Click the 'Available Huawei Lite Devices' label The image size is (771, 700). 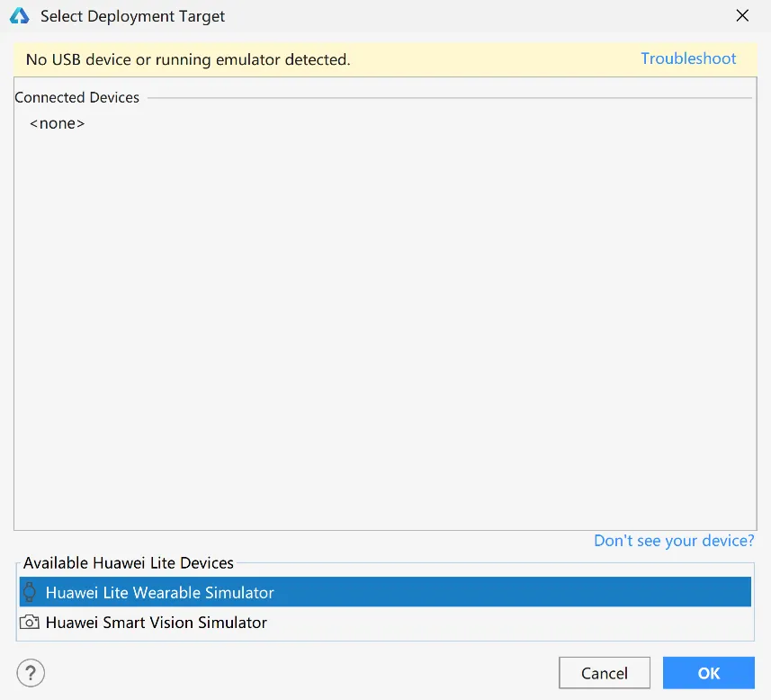(129, 562)
